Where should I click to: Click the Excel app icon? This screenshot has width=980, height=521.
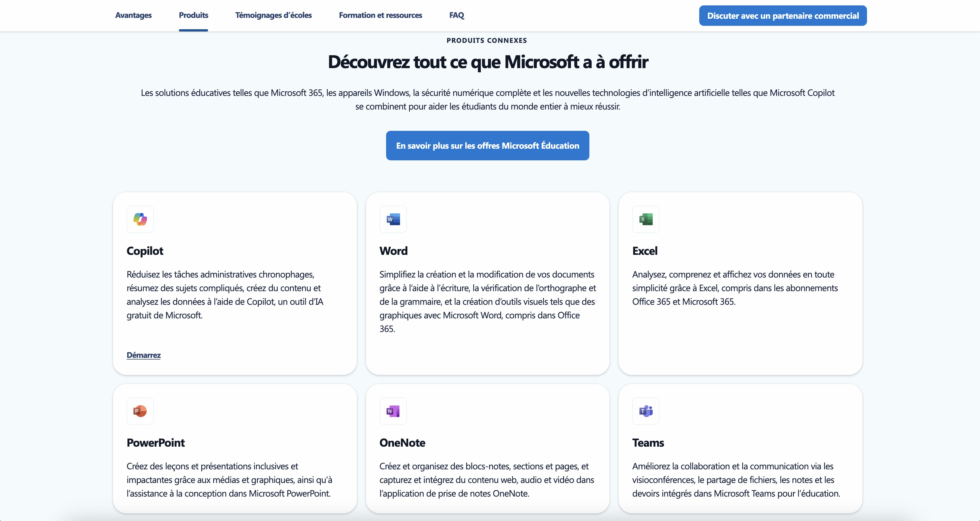coord(646,219)
